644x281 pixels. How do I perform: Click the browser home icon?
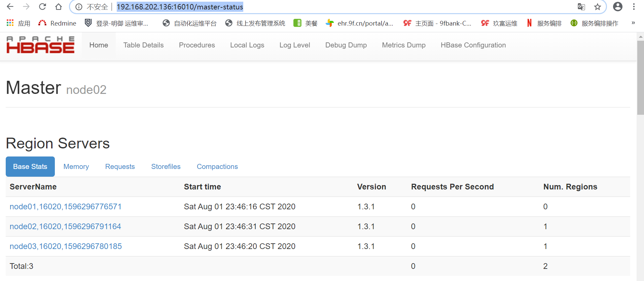[x=59, y=7]
